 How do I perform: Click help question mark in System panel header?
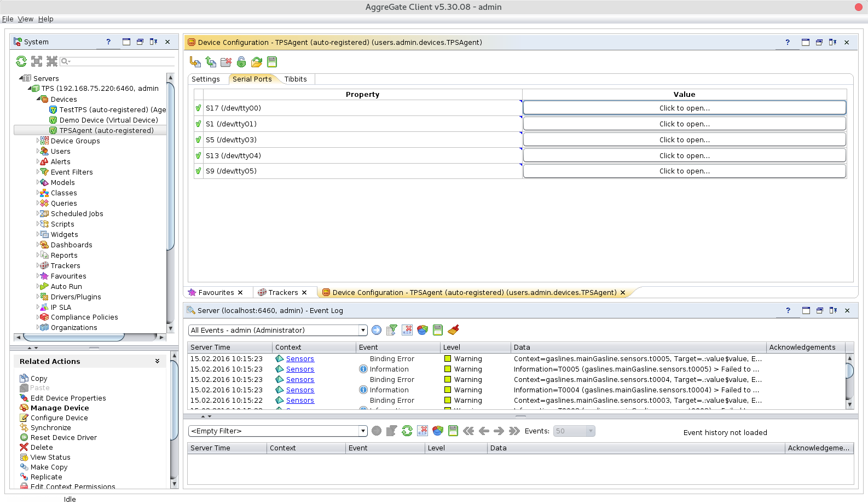click(108, 42)
